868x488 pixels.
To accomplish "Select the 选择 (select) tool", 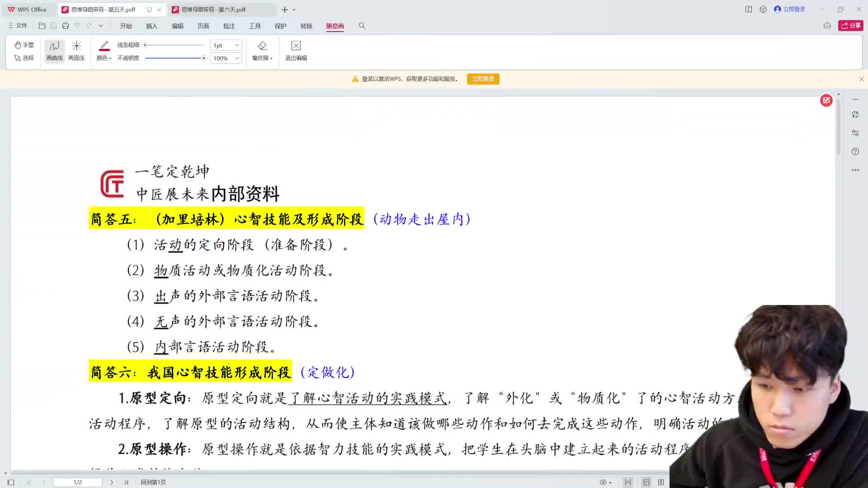I will click(x=24, y=58).
